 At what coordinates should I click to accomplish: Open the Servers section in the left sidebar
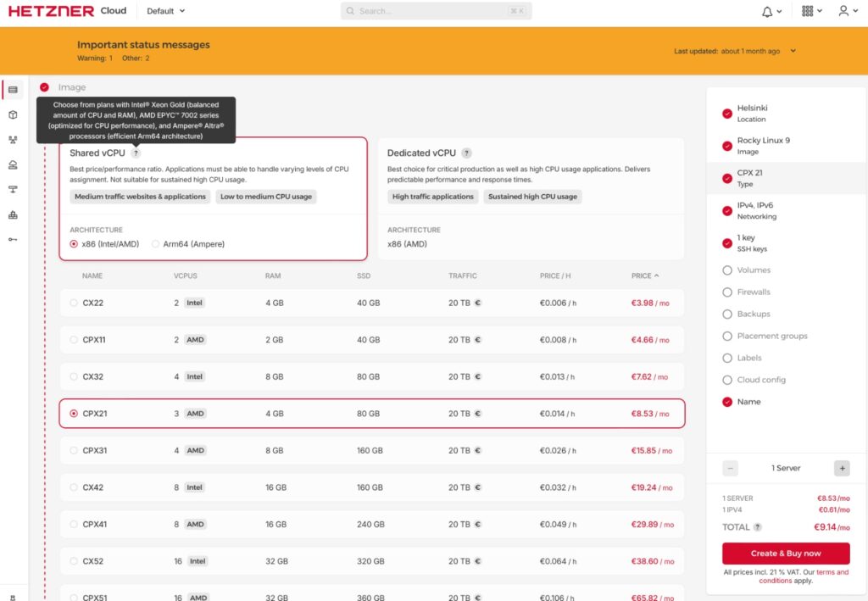14,90
